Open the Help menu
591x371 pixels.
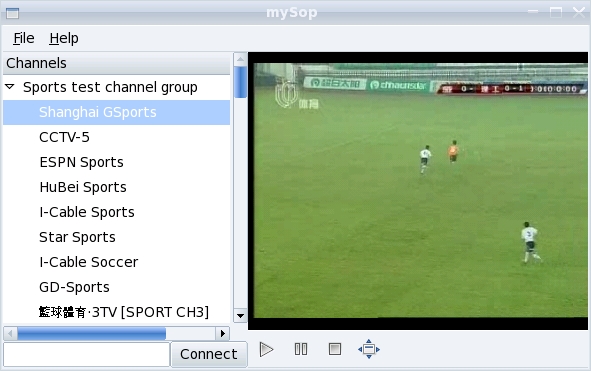(x=64, y=38)
